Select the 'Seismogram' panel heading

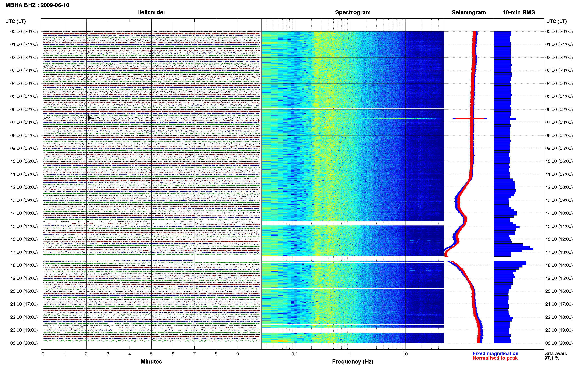(469, 12)
